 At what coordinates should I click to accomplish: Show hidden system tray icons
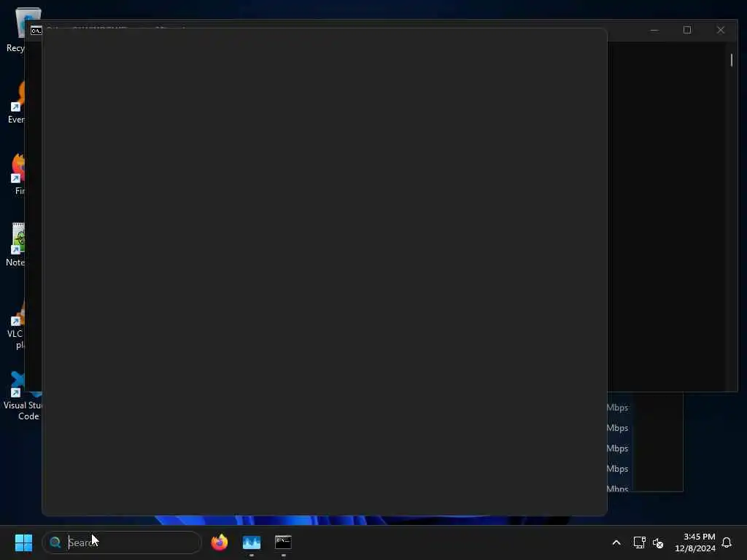click(x=616, y=542)
